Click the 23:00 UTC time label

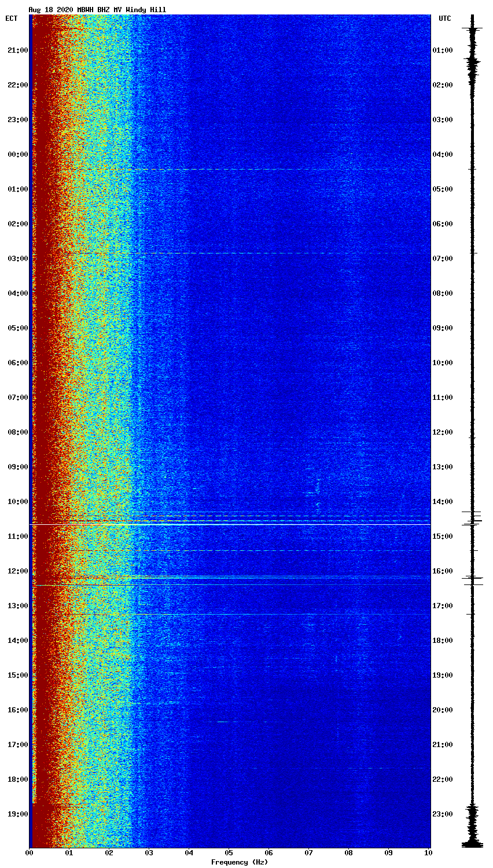(x=443, y=814)
